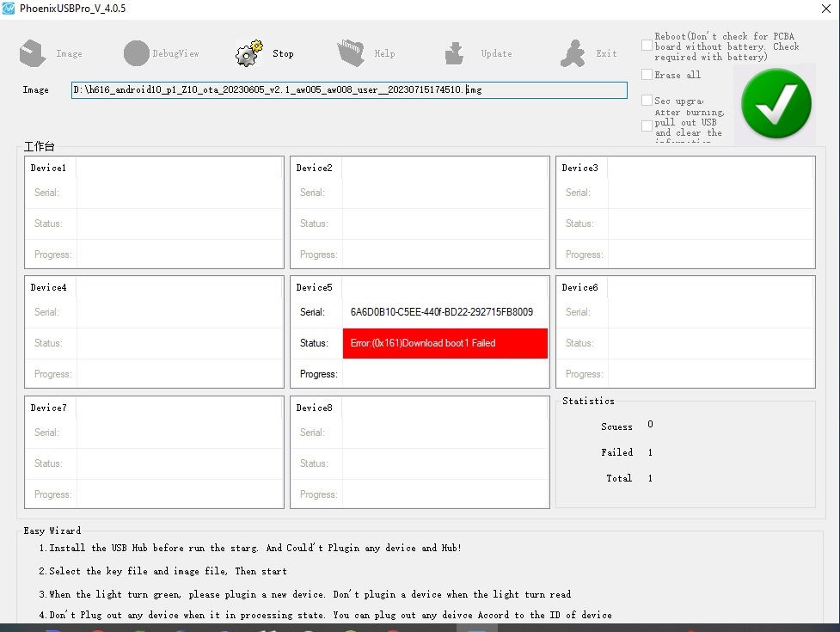The image size is (840, 632).
Task: Click the red Download boot1 Failed status
Action: [445, 343]
